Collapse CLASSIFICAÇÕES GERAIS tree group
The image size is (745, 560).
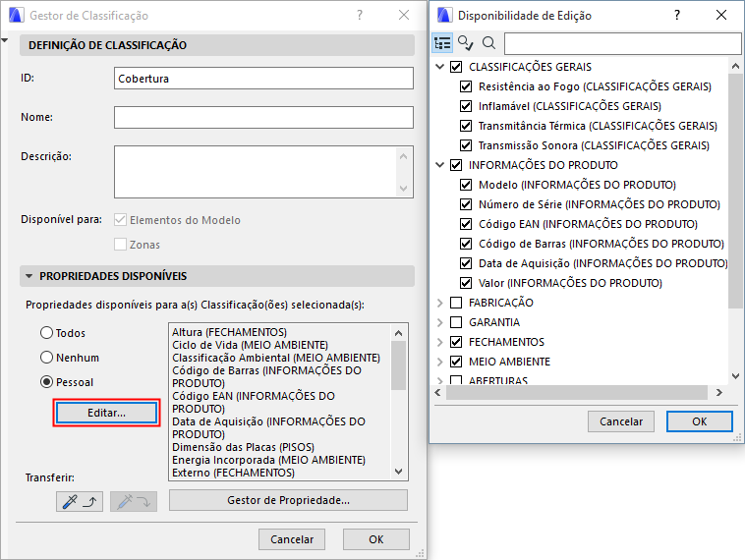[440, 67]
